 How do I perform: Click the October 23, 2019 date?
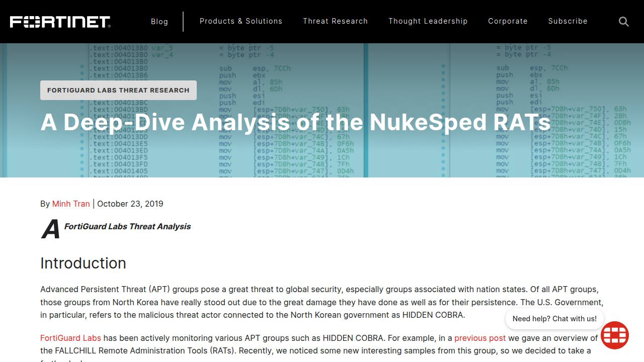click(x=130, y=204)
